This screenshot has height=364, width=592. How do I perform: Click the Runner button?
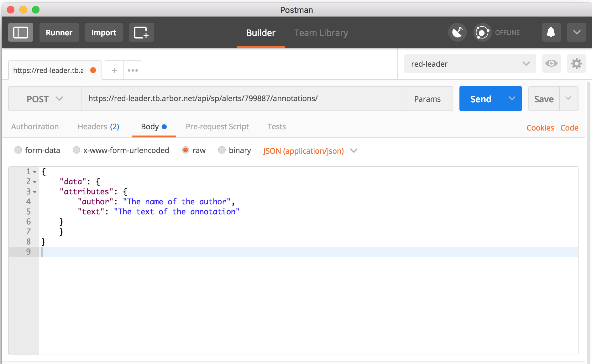point(59,32)
